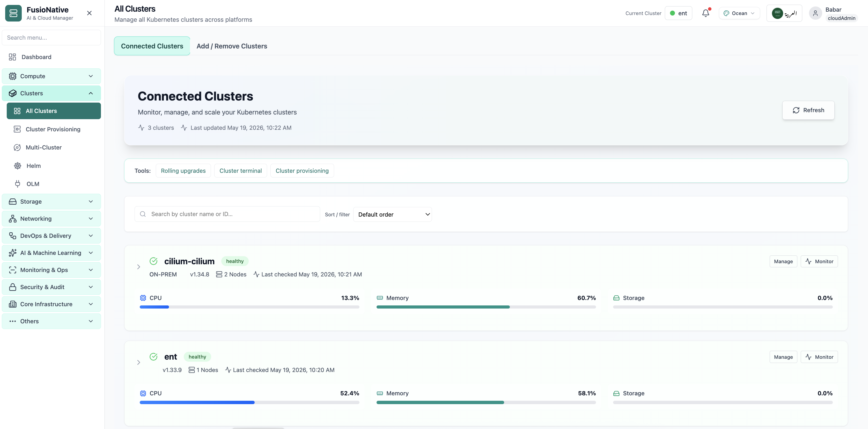The height and width of the screenshot is (429, 868).
Task: Open the Helm wheel icon item
Action: click(x=18, y=166)
